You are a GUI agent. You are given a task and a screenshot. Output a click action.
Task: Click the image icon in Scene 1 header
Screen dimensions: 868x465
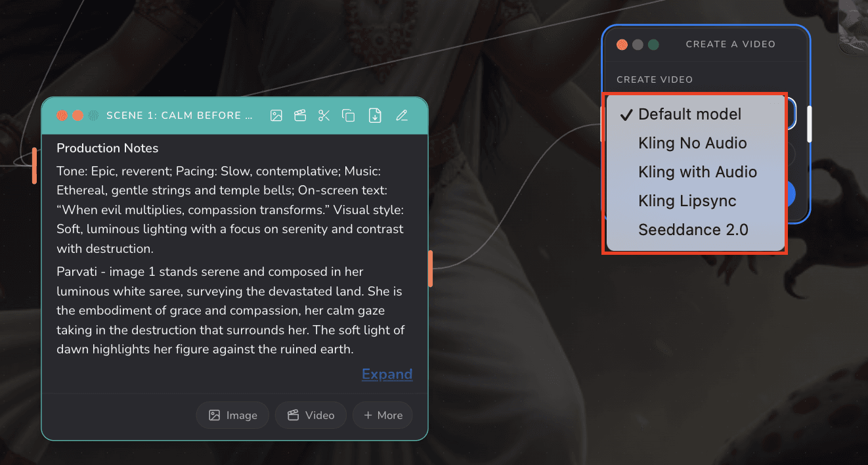[276, 116]
